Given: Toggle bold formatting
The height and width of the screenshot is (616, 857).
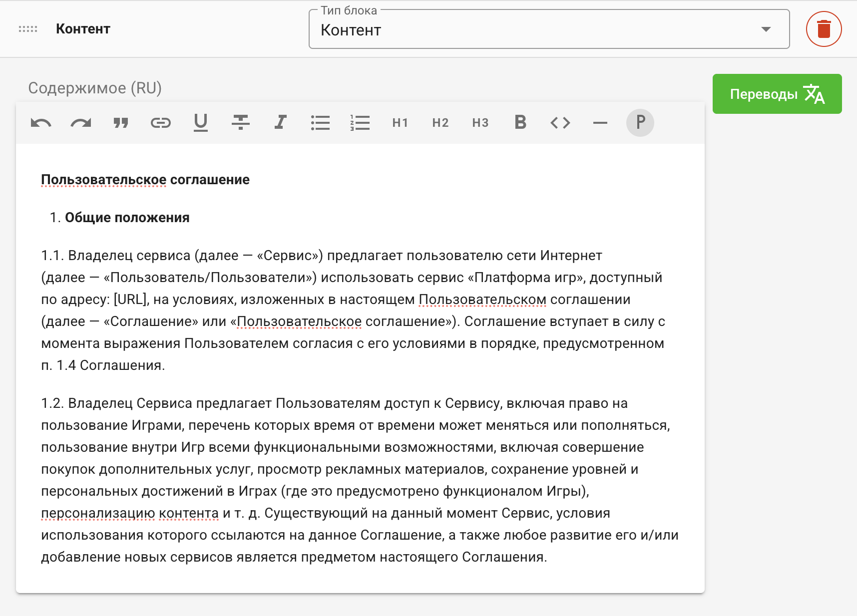Looking at the screenshot, I should (520, 123).
